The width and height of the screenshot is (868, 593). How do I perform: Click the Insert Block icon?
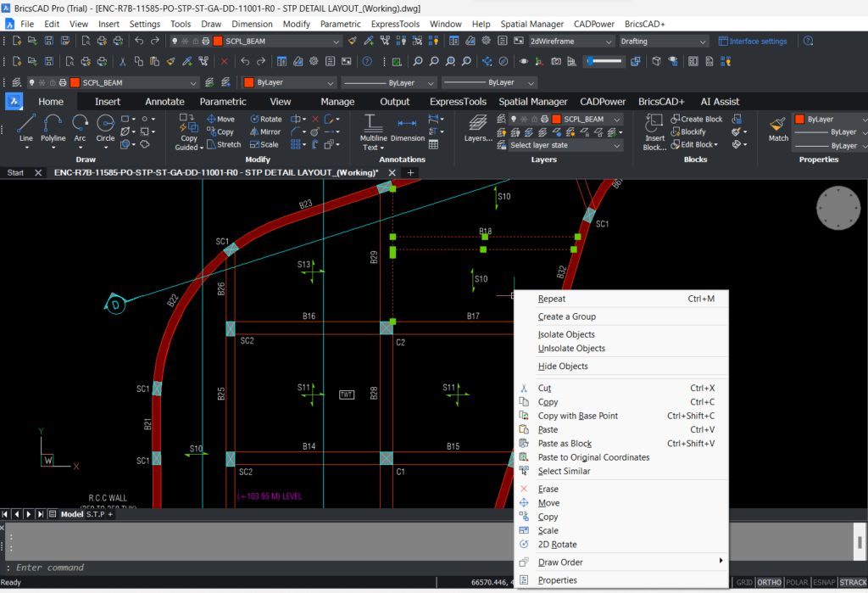pos(654,131)
